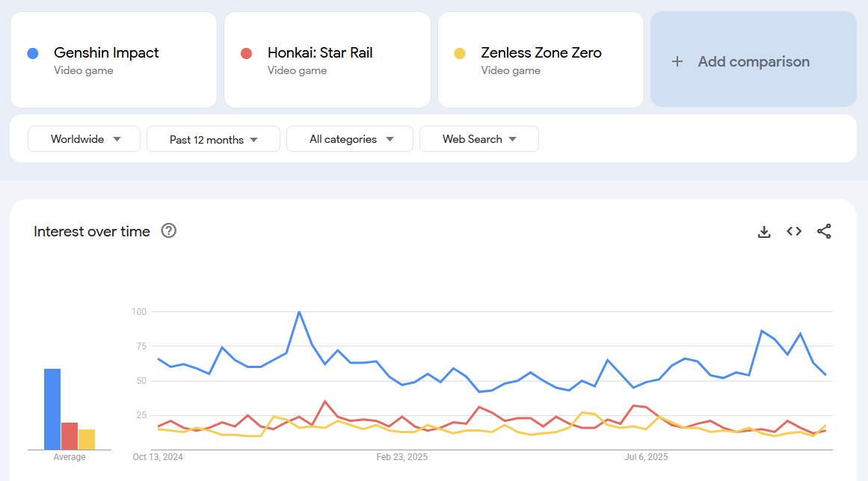
Task: Open help for Interest over time
Action: click(169, 231)
